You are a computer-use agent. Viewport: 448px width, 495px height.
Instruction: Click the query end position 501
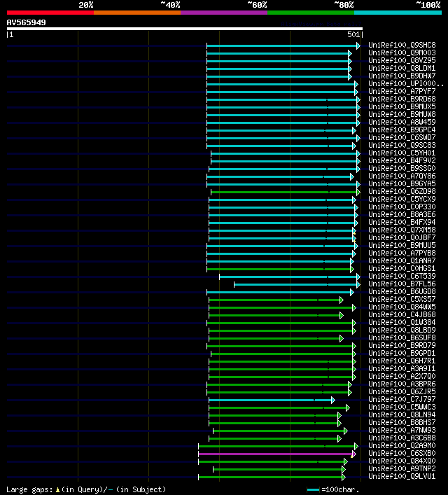coord(353,35)
